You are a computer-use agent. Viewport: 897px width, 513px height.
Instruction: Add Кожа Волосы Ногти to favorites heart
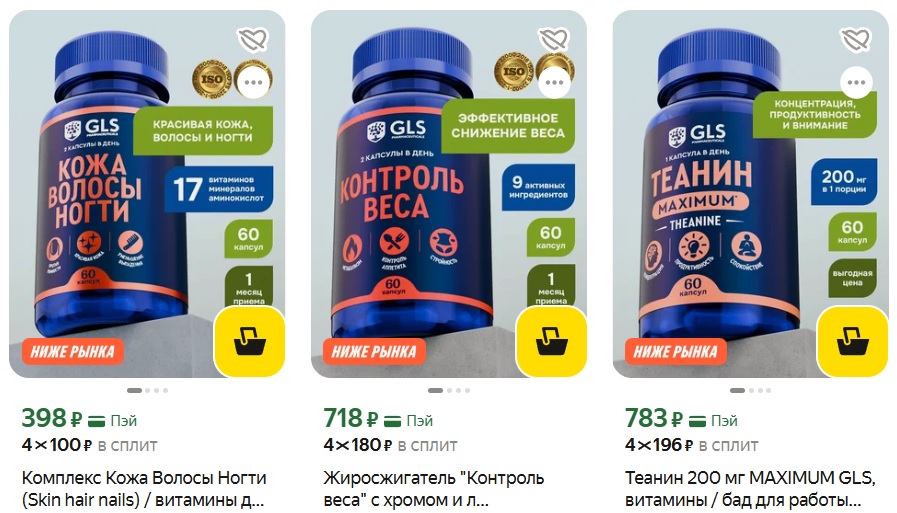[253, 39]
